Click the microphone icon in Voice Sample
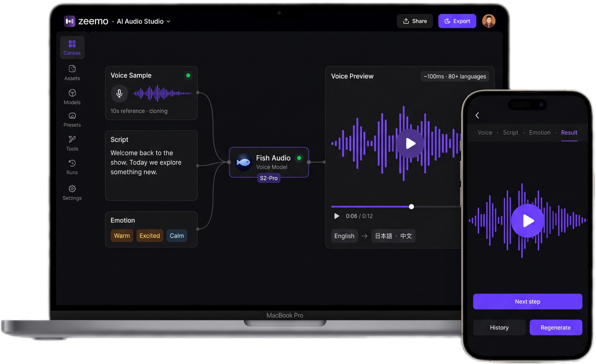The image size is (596, 364). pos(119,93)
